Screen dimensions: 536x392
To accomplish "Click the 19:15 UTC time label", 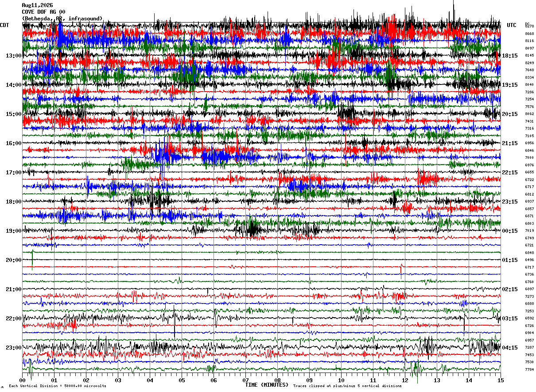I will [509, 85].
